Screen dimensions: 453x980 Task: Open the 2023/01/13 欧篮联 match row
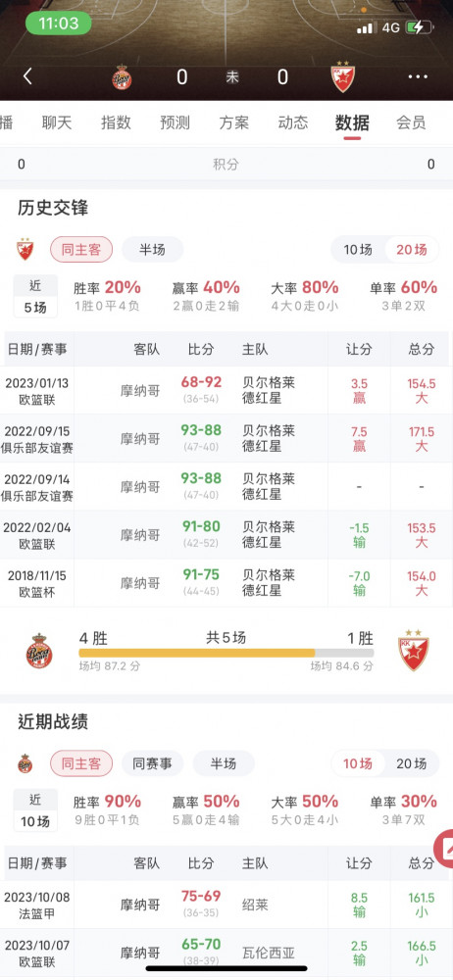(226, 391)
